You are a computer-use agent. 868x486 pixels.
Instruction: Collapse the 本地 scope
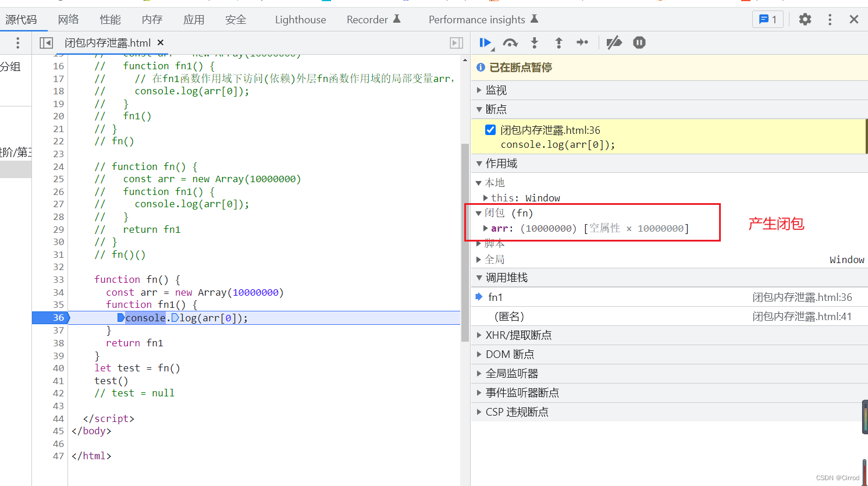click(x=479, y=183)
